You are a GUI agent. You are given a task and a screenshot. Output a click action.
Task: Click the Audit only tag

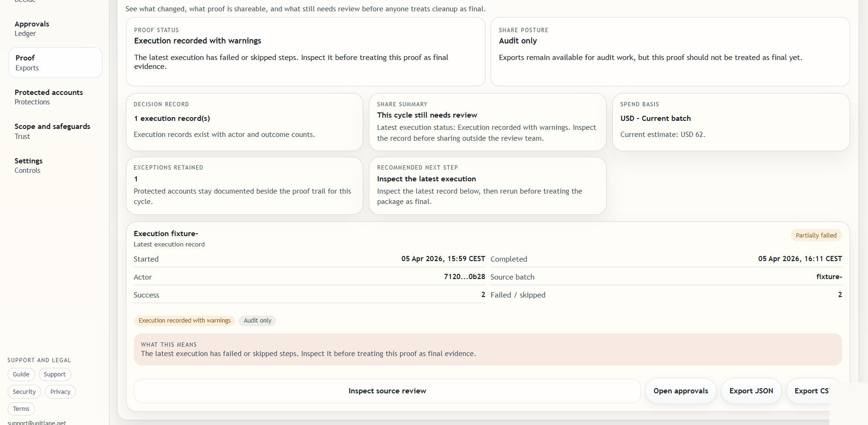pyautogui.click(x=258, y=321)
